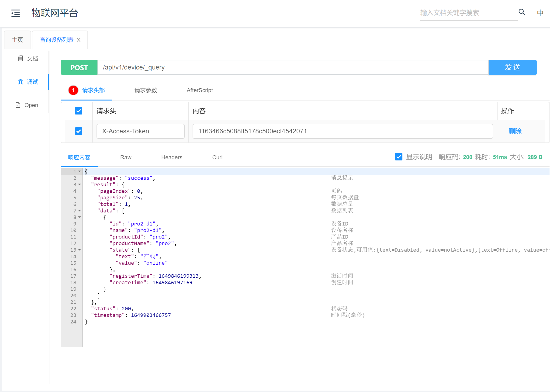Click the X-Access-Token header name field
This screenshot has width=550, height=392.
pyautogui.click(x=140, y=131)
